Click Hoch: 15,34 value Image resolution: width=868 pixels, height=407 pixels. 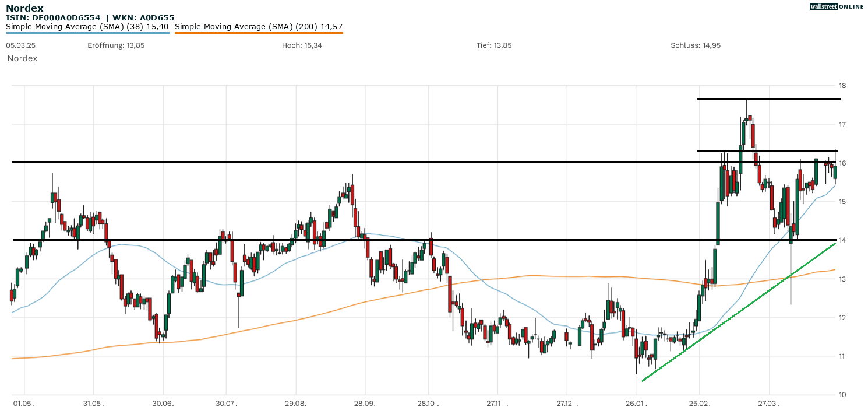click(x=302, y=45)
